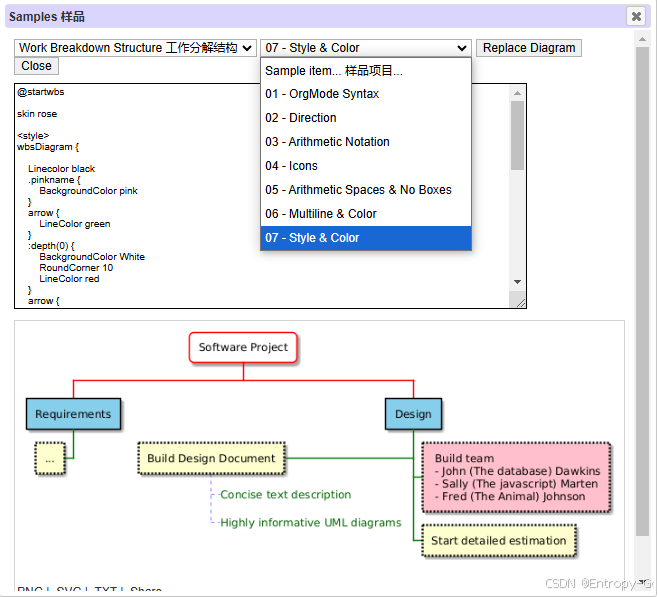Image resolution: width=658 pixels, height=597 pixels.
Task: Click the pink Build team node
Action: tap(517, 477)
